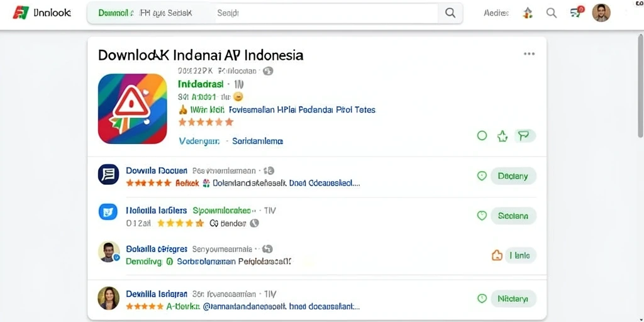Screen dimensions: 644x322
Task: Click the dark blue Dowilla Dcouen app icon
Action: [x=108, y=174]
